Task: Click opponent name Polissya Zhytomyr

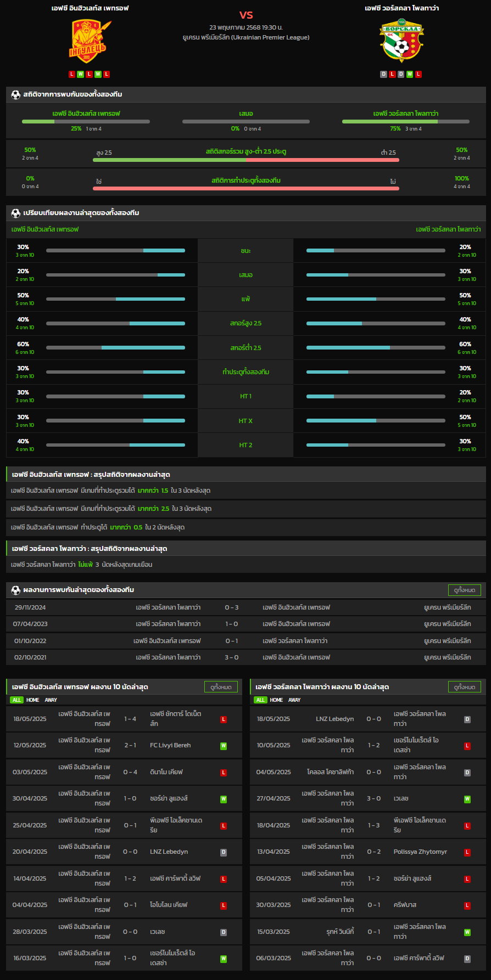Action: [x=420, y=852]
